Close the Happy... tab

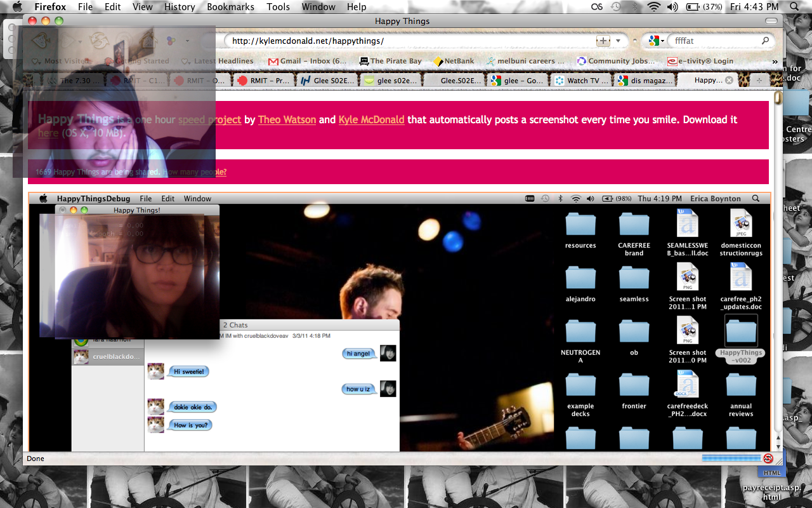[x=729, y=80]
